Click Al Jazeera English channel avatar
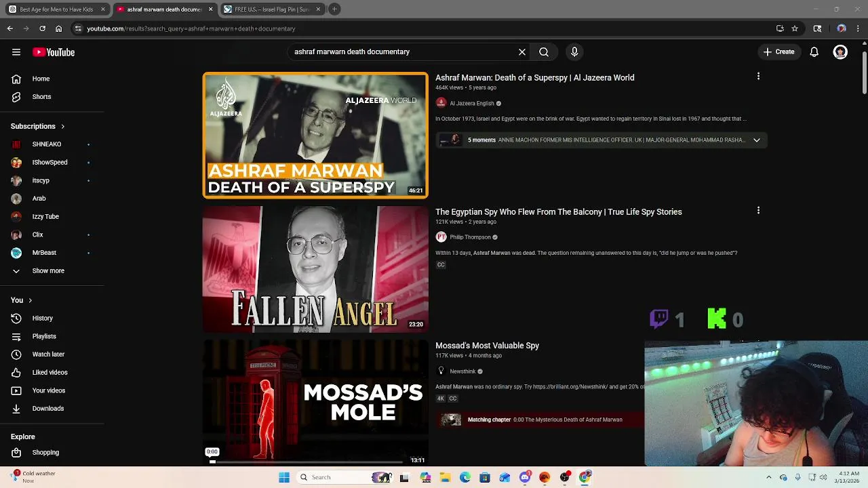 point(441,103)
